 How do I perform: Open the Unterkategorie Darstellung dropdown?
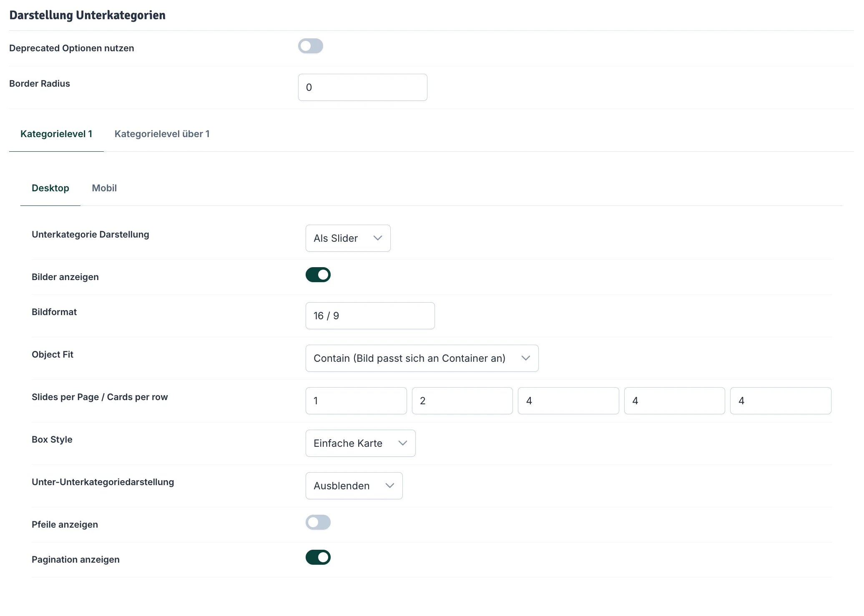(x=348, y=238)
